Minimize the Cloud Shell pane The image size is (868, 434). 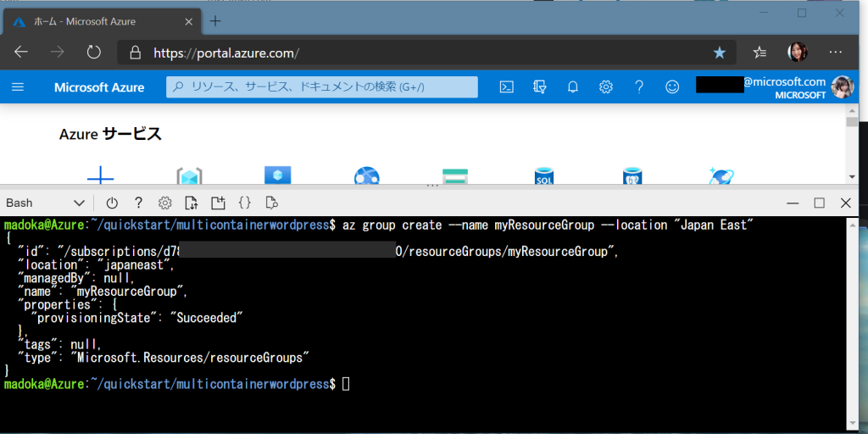[793, 203]
